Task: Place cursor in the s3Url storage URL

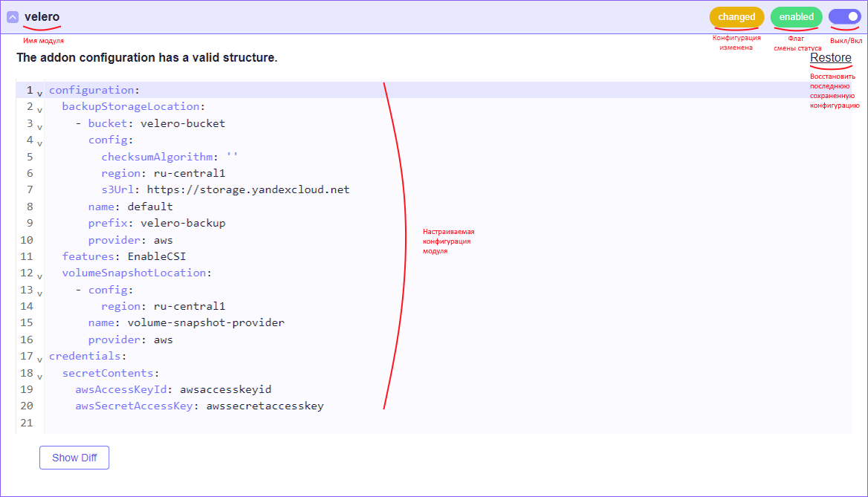Action: pyautogui.click(x=247, y=189)
